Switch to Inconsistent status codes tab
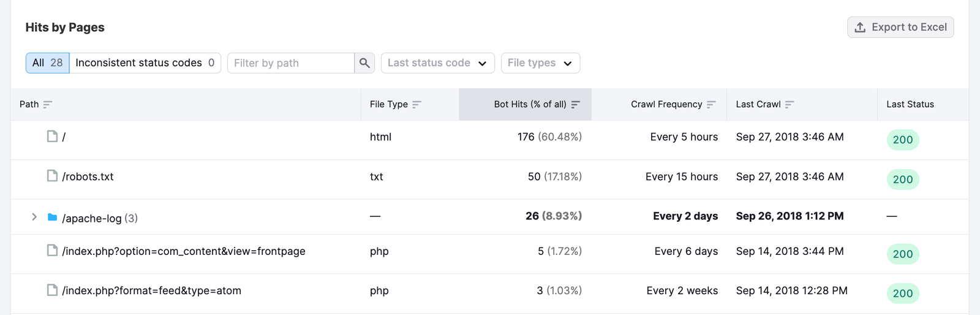The height and width of the screenshot is (315, 980). [x=145, y=63]
